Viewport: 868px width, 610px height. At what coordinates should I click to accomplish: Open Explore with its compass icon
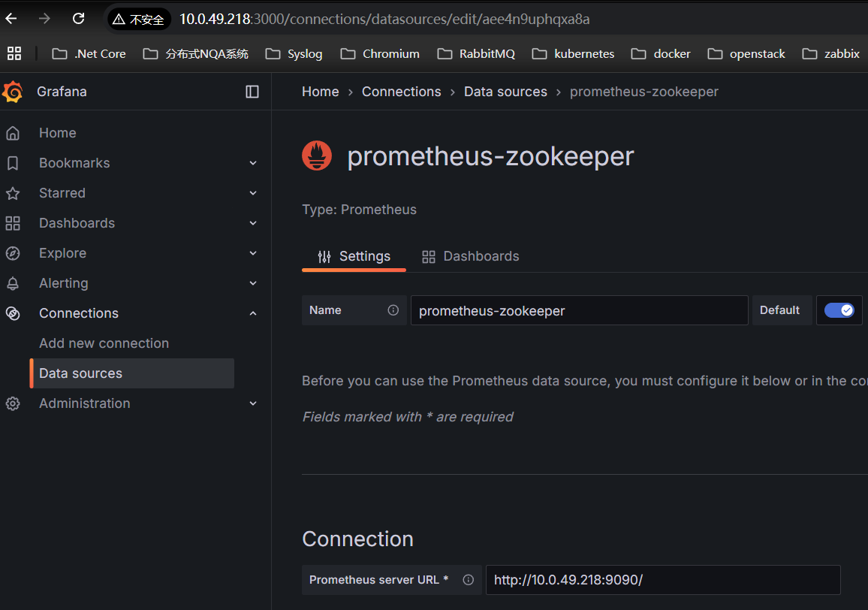click(13, 252)
